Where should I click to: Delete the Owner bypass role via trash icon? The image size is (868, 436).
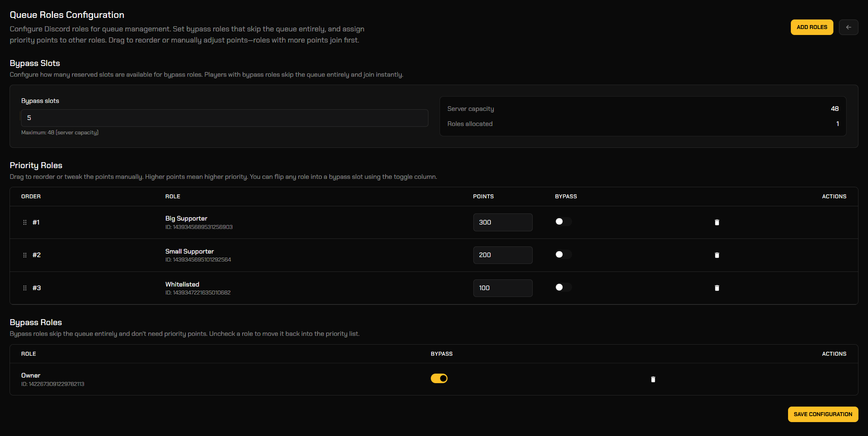(x=653, y=379)
